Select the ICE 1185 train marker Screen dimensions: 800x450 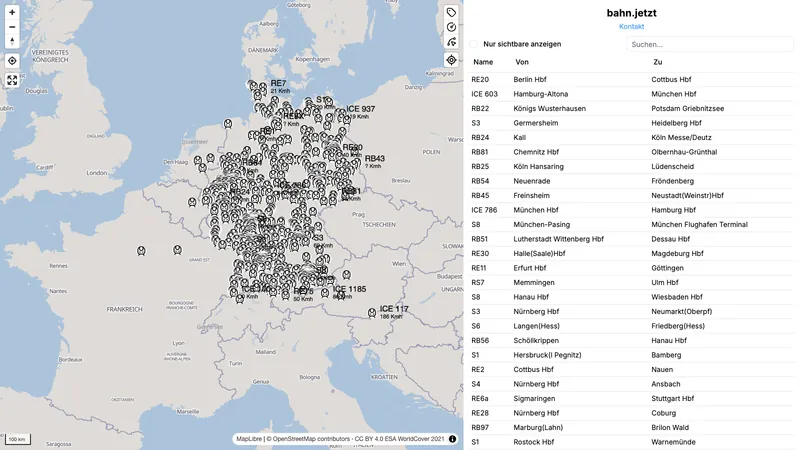(x=326, y=292)
